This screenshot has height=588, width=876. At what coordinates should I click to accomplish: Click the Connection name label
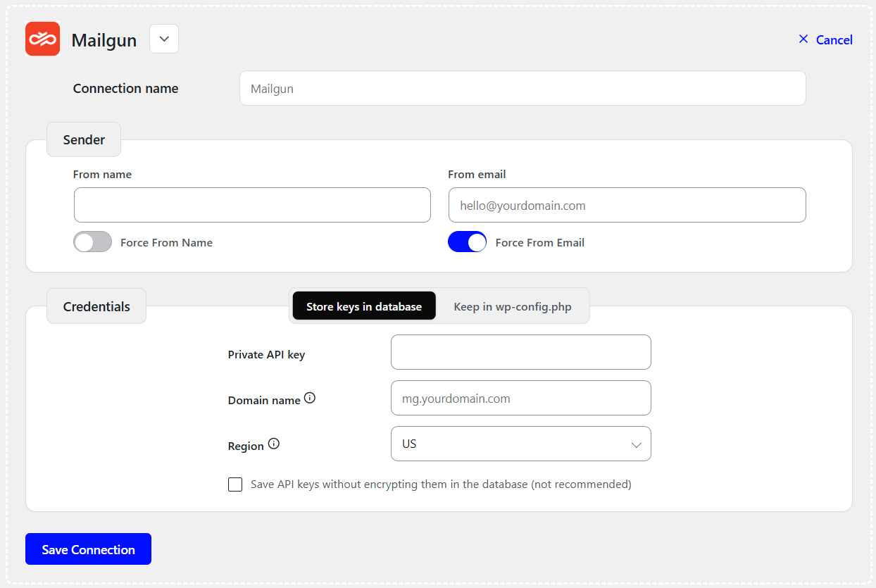(125, 89)
